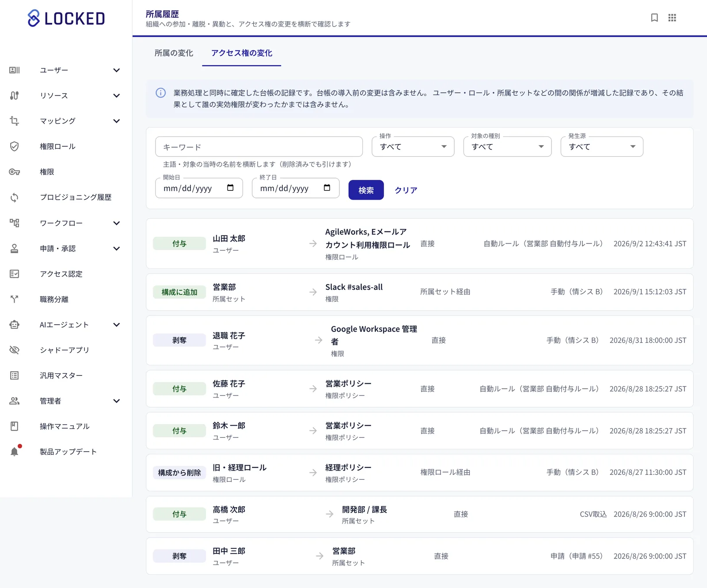Click the 操作マニュアル book icon
The height and width of the screenshot is (588, 707).
[x=15, y=426]
